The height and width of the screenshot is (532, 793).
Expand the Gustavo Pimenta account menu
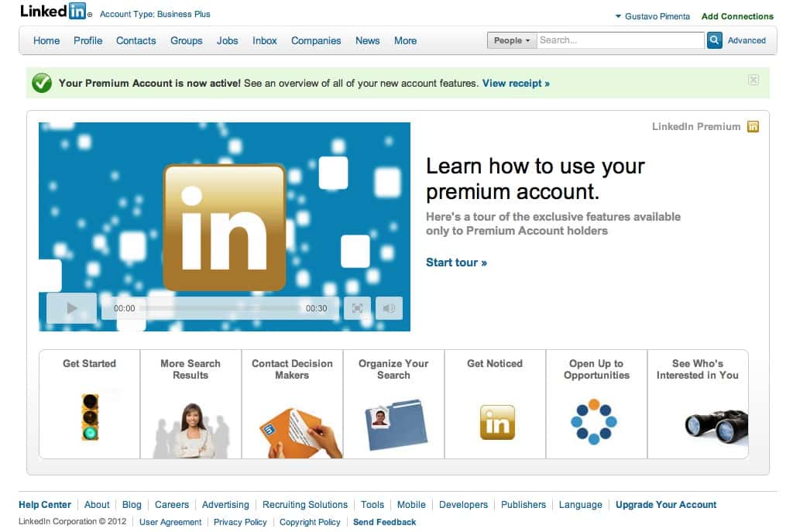click(x=652, y=16)
